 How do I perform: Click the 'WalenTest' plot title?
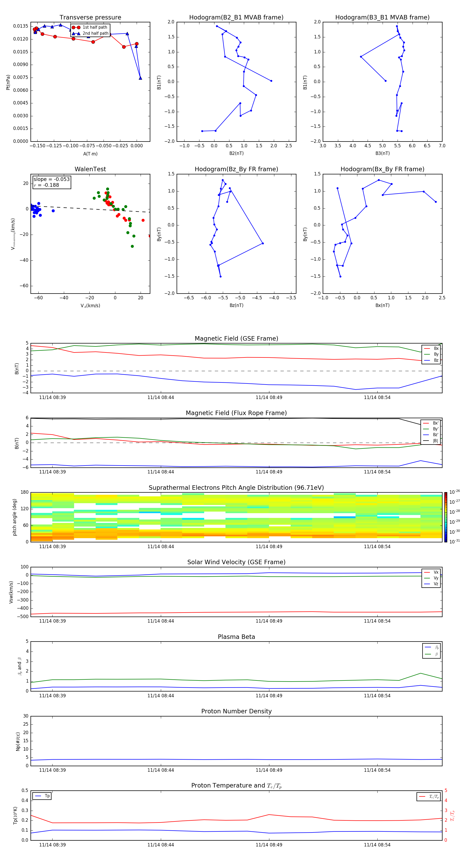tap(90, 169)
